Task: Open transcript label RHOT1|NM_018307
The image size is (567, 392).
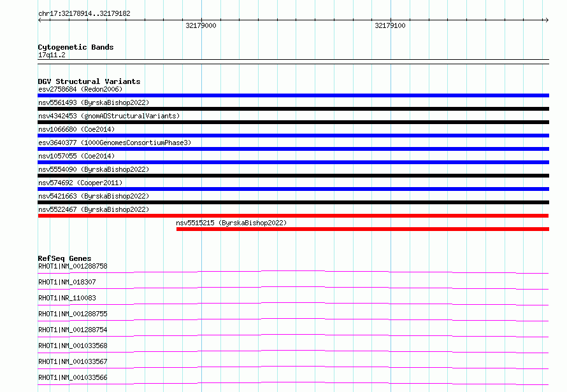Action: [67, 282]
